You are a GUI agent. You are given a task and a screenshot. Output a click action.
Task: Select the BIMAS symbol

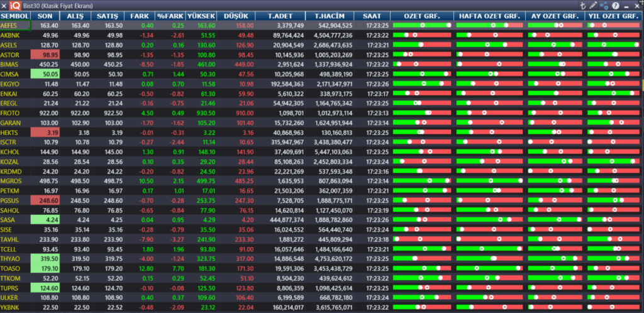coord(8,64)
